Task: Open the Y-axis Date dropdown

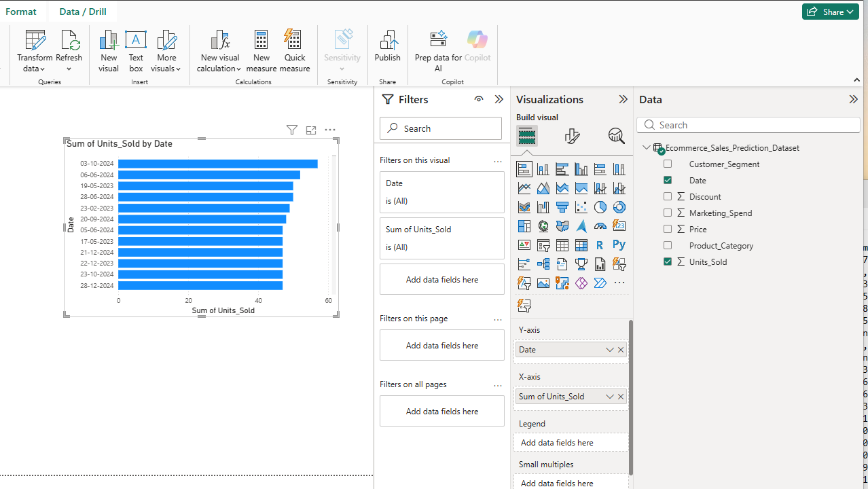Action: pos(609,349)
